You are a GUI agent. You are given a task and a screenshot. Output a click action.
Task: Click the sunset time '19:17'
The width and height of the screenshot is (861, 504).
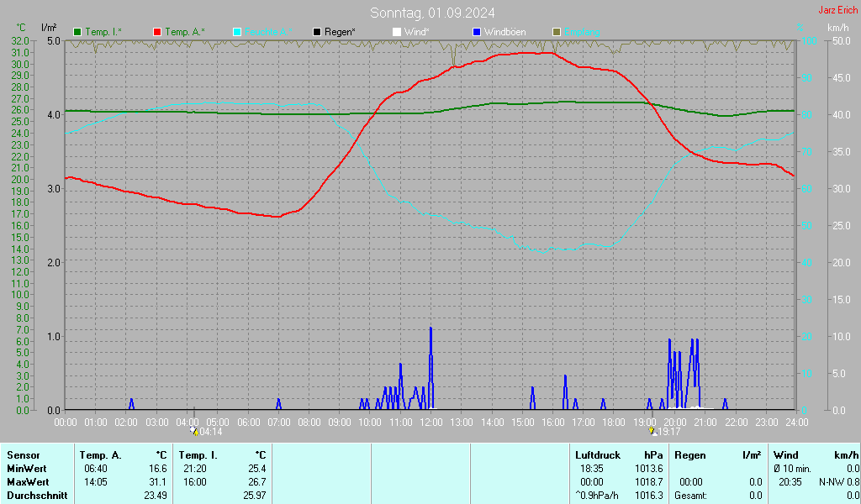click(x=668, y=432)
